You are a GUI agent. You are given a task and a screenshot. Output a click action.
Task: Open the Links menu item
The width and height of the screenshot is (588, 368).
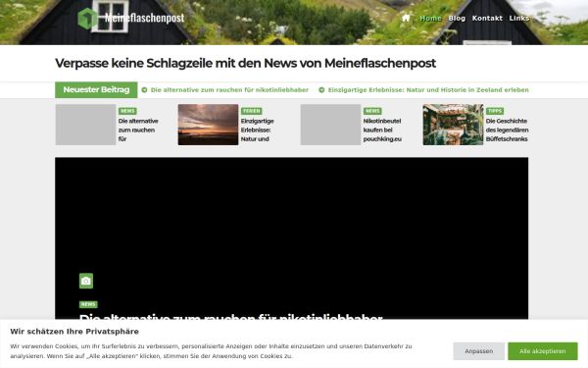click(519, 18)
